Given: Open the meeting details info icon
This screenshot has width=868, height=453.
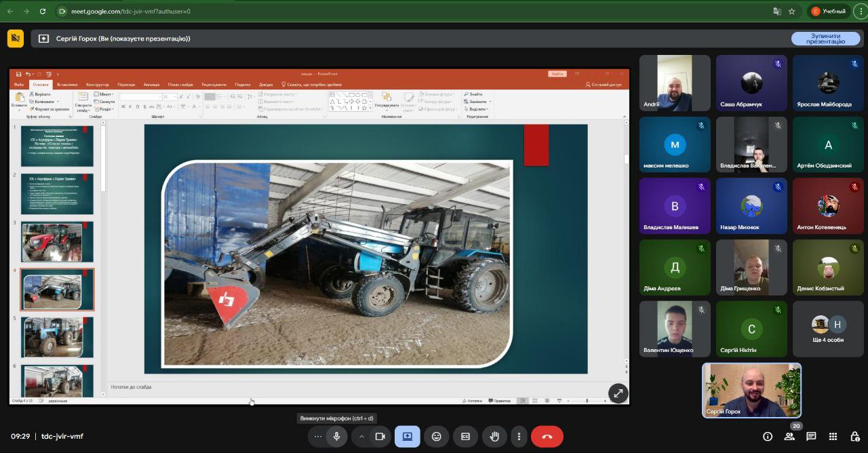Looking at the screenshot, I should click(768, 437).
